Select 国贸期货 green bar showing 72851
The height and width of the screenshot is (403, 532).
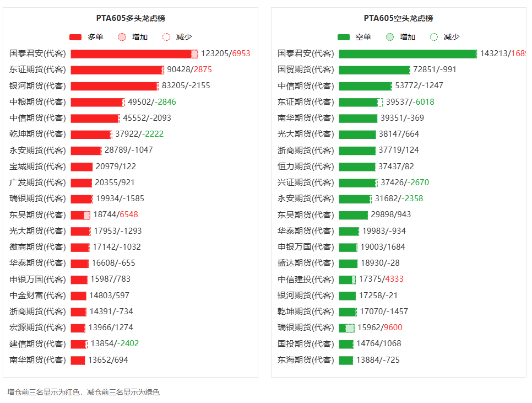pyautogui.click(x=374, y=69)
